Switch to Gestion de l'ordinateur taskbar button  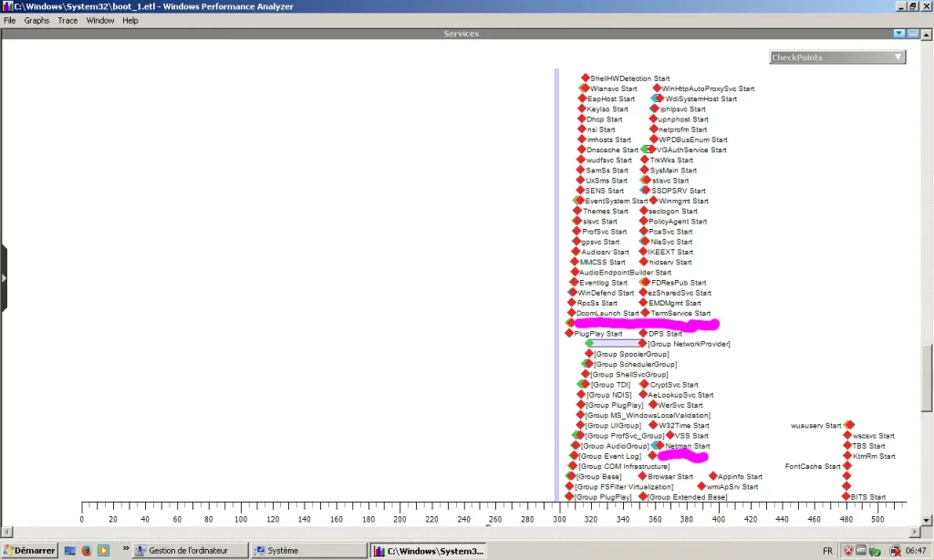[x=190, y=551]
